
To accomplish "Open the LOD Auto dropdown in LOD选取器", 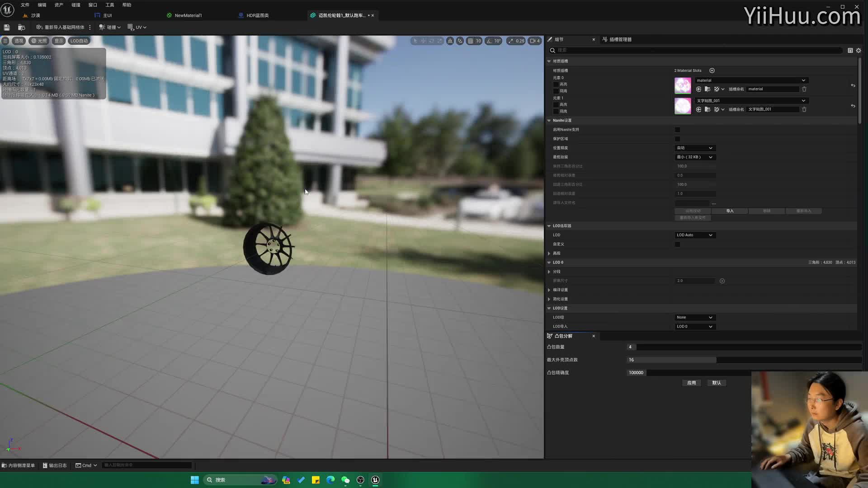I will 695,235.
